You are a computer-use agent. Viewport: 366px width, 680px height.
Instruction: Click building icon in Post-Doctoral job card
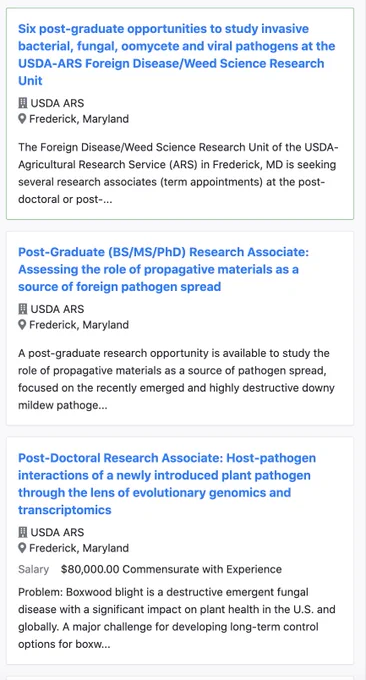tap(23, 533)
